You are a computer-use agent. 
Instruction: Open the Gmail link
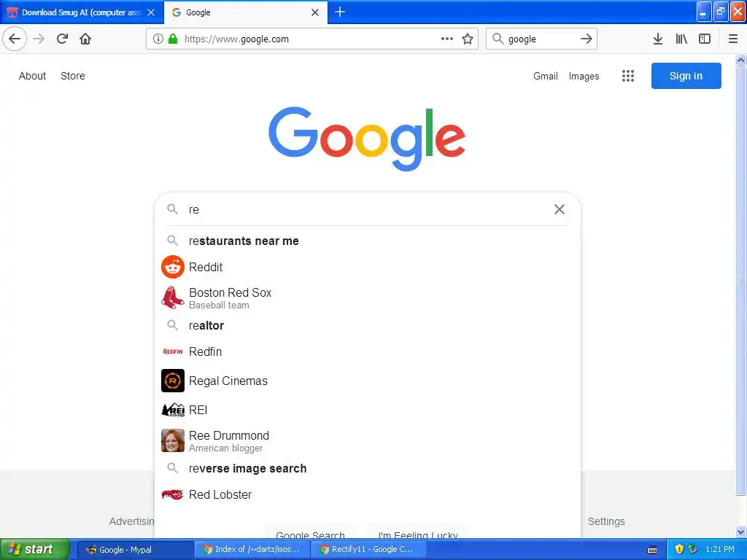coord(546,76)
